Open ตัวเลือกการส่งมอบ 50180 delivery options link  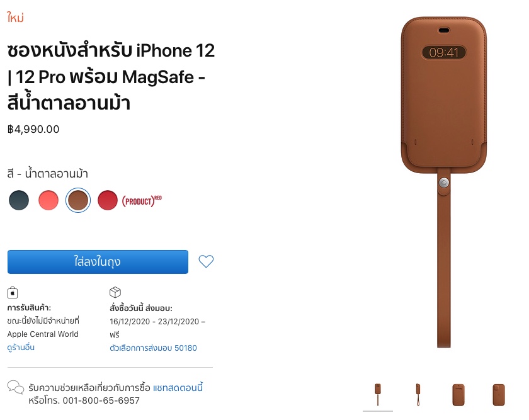click(153, 348)
